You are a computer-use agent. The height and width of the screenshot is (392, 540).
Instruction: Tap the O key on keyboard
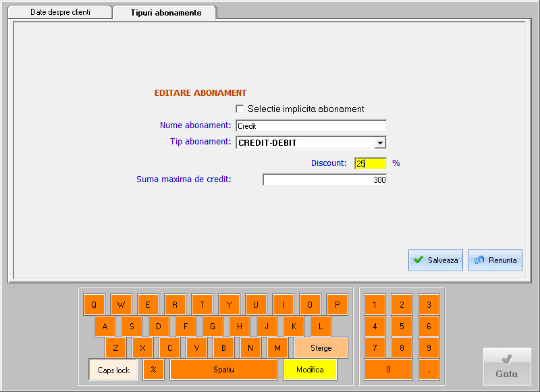(x=310, y=304)
